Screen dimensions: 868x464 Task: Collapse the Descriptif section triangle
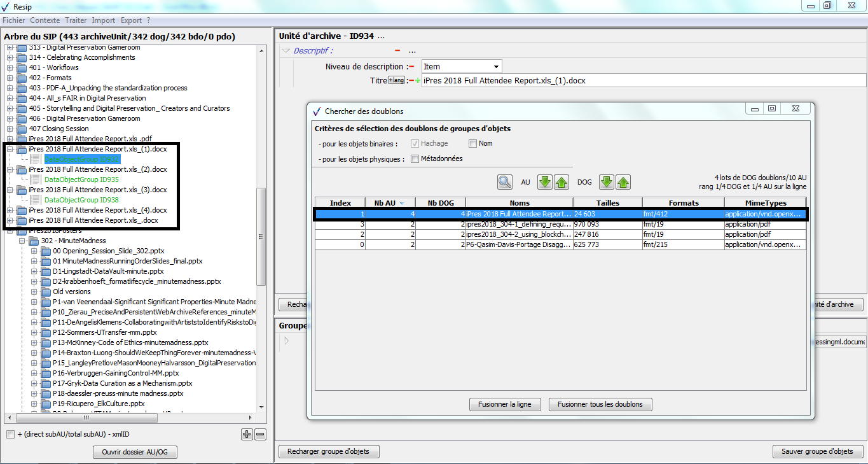[286, 51]
